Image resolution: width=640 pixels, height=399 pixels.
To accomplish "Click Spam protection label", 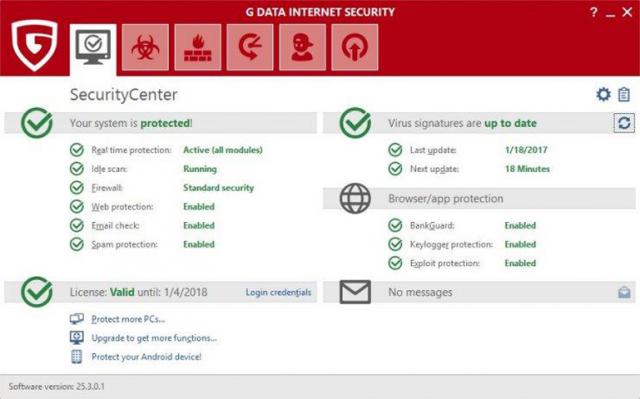I will coord(124,244).
